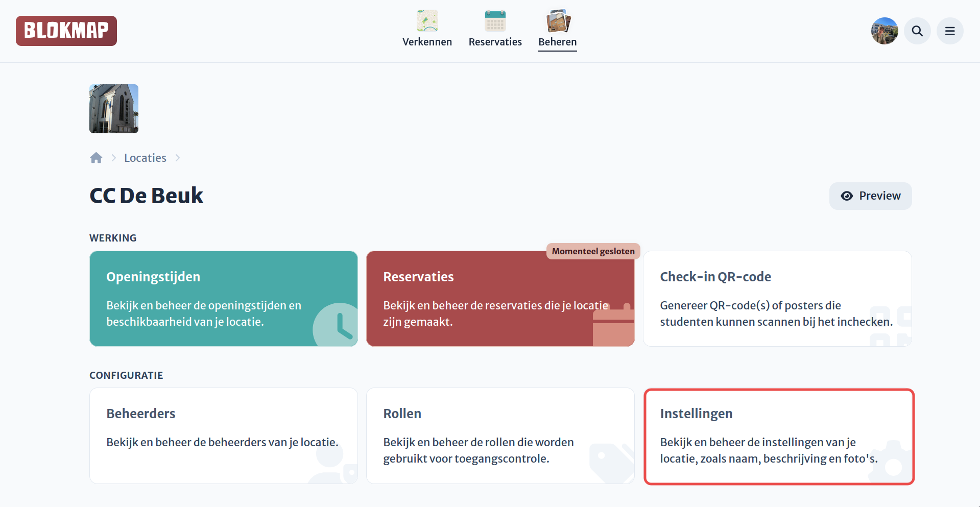980x507 pixels.
Task: Select the Reservaties navigation label
Action: pyautogui.click(x=495, y=42)
